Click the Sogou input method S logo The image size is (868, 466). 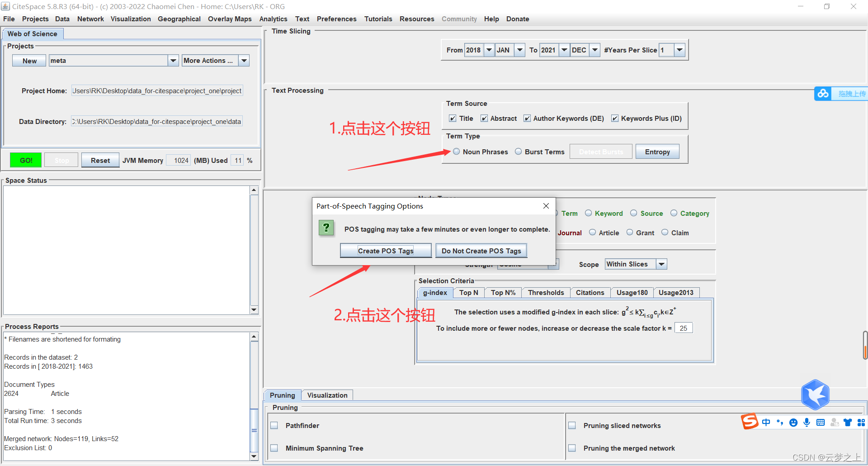(x=750, y=421)
